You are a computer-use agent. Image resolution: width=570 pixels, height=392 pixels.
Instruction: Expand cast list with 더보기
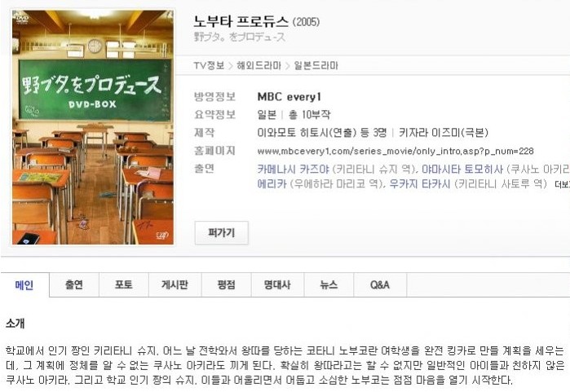[563, 184]
